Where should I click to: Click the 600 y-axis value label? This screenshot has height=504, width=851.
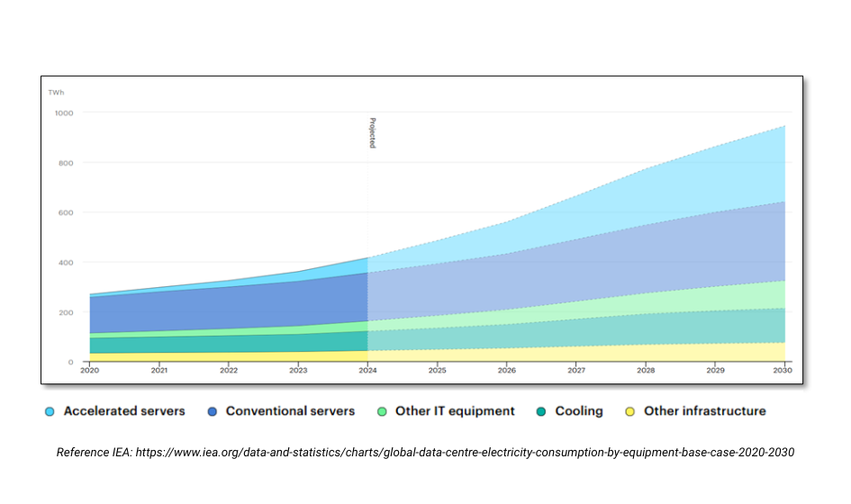tap(66, 213)
